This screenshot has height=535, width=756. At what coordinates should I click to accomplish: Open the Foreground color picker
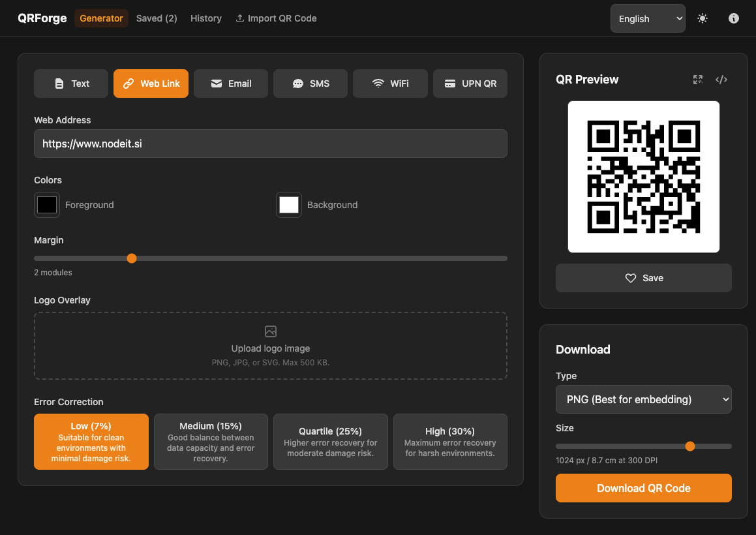point(46,204)
